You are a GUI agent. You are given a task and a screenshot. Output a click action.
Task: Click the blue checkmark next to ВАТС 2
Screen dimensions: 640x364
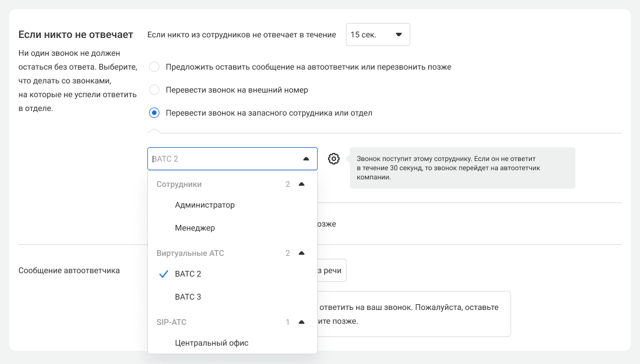pyautogui.click(x=163, y=274)
